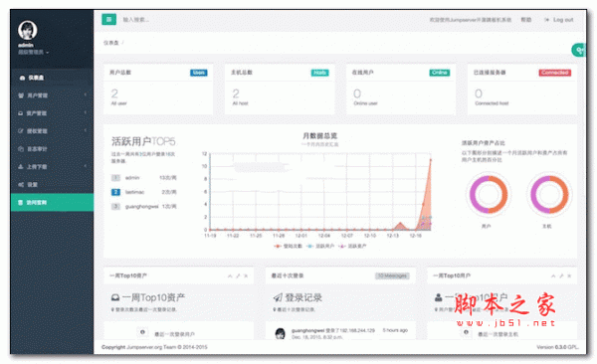Toggle the sidebar with the green menu button
The width and height of the screenshot is (597, 364).
point(108,19)
